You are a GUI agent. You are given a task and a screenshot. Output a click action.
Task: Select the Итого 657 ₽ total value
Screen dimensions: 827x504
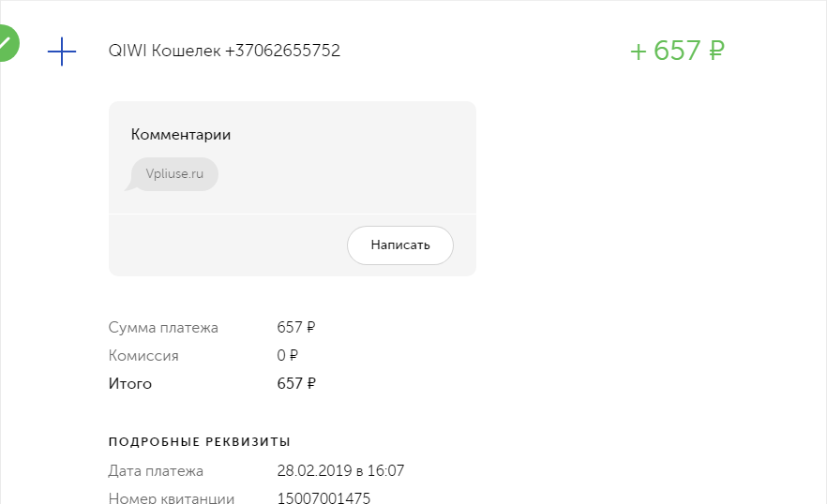pyautogui.click(x=296, y=383)
